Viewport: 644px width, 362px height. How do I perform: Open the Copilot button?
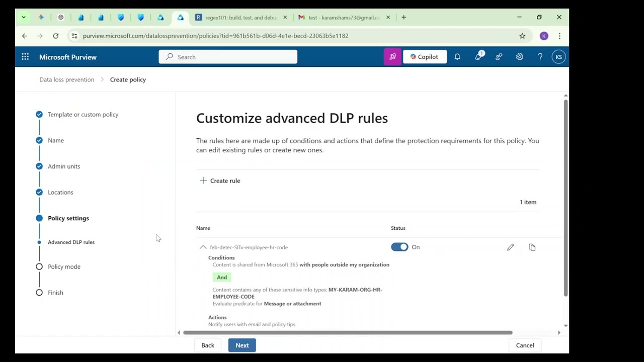424,57
